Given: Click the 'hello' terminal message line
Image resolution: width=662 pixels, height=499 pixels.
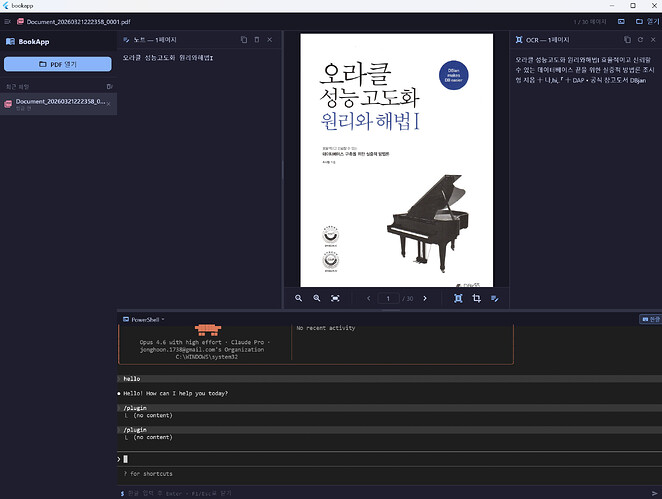Looking at the screenshot, I should click(389, 379).
